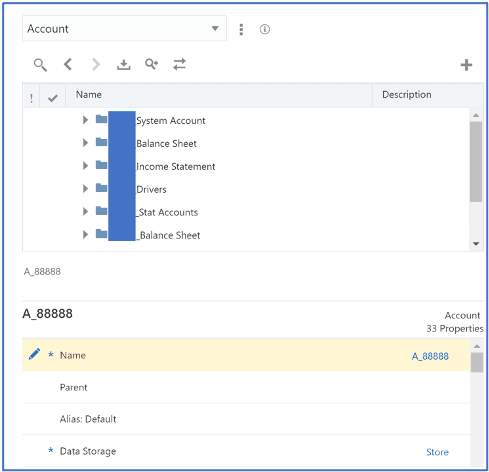This screenshot has height=472, width=489.
Task: Go back with the left chevron
Action: 68,64
